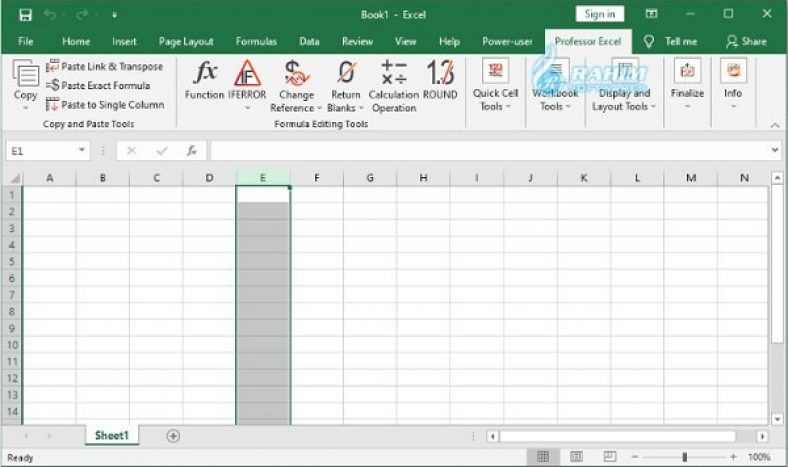Click the ROUND tool icon
The image size is (788, 467).
(x=440, y=73)
